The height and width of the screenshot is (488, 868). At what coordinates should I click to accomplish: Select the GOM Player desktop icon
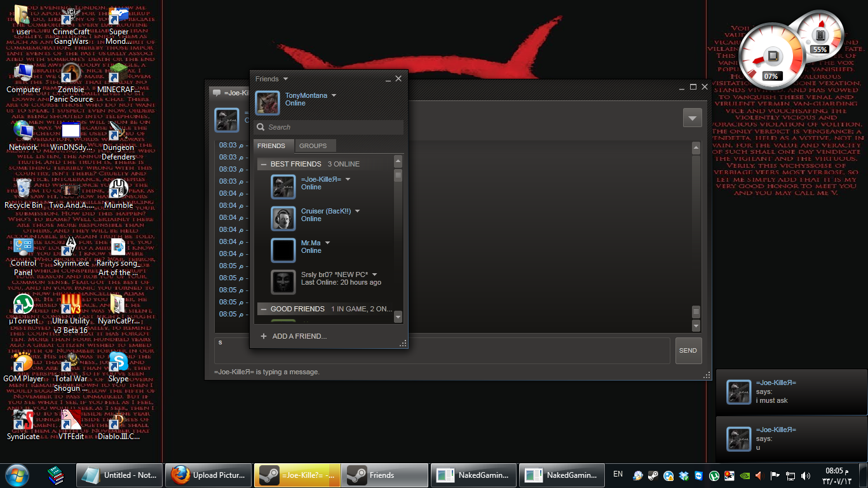tap(24, 367)
